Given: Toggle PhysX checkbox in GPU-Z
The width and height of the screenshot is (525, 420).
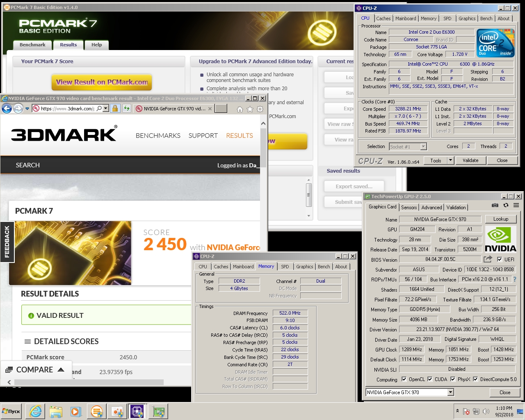Looking at the screenshot, I should point(453,379).
